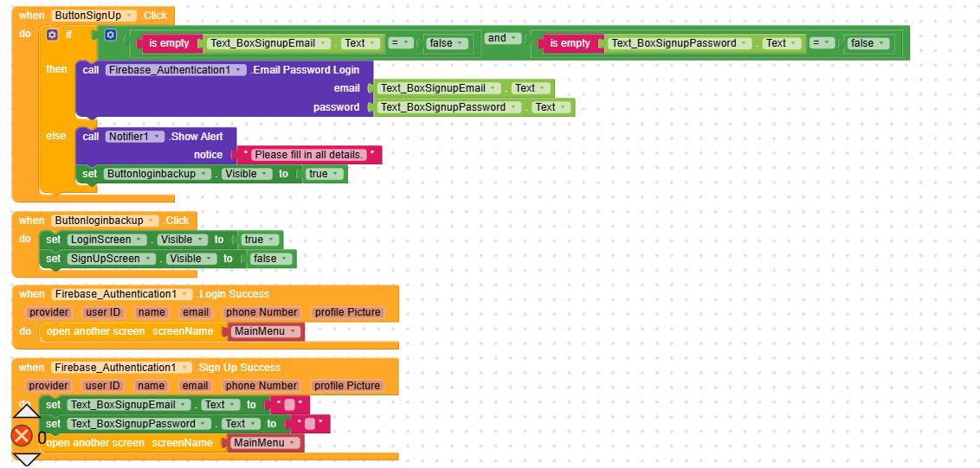Open MainMenu screen dropdown in Login Success event
This screenshot has width=980, height=468.
tap(265, 331)
